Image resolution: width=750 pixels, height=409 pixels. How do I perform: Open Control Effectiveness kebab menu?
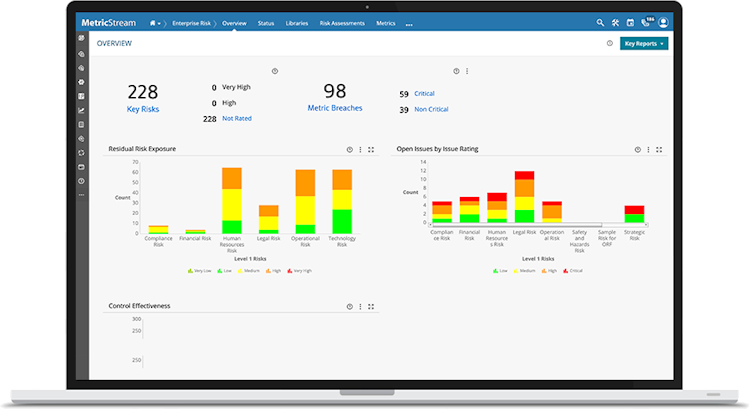click(x=361, y=307)
